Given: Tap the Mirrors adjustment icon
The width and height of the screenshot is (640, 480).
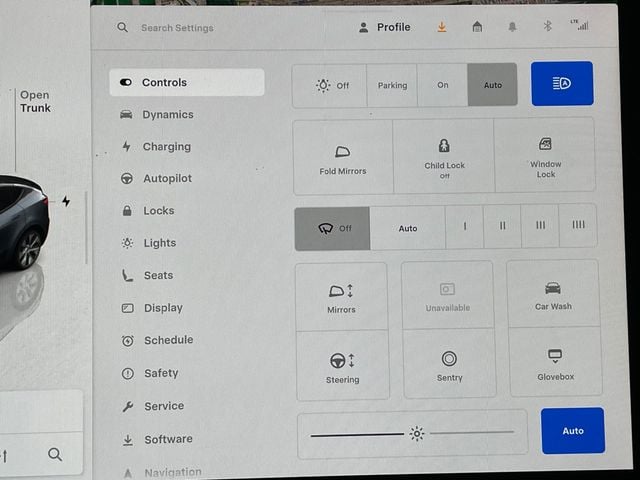Looking at the screenshot, I should (x=342, y=296).
